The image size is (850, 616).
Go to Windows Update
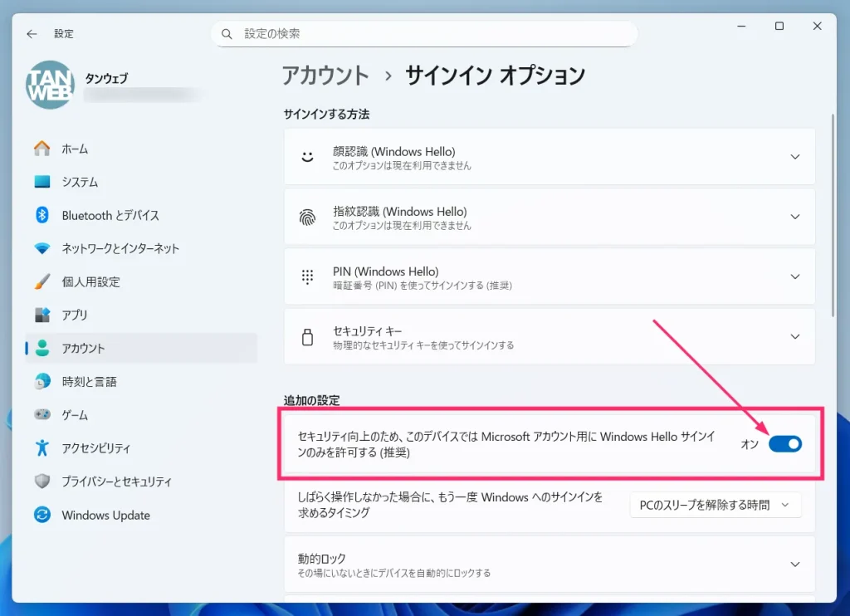[141, 515]
